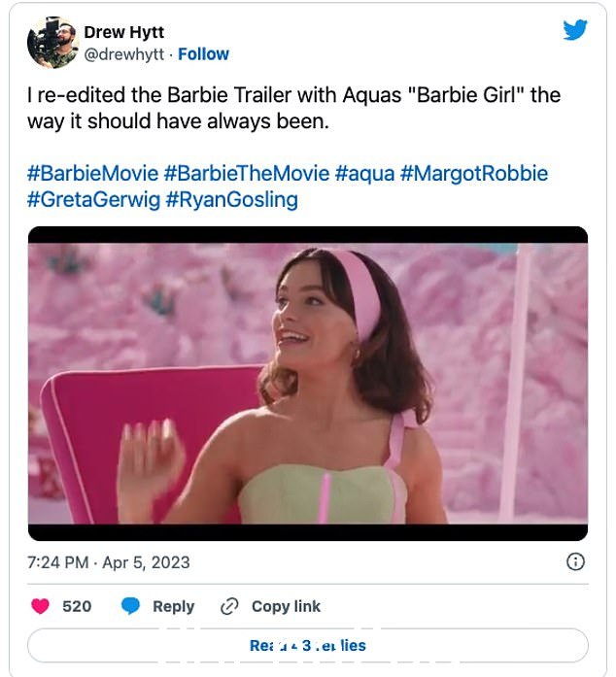Viewport: 616px width, 677px height.
Task: Open the @drewhytt handle link
Action: tap(124, 54)
